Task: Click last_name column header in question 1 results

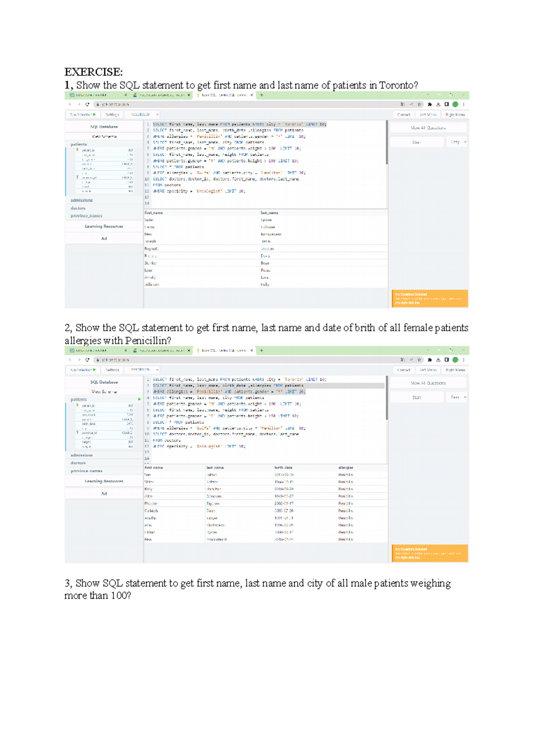Action: tap(269, 213)
